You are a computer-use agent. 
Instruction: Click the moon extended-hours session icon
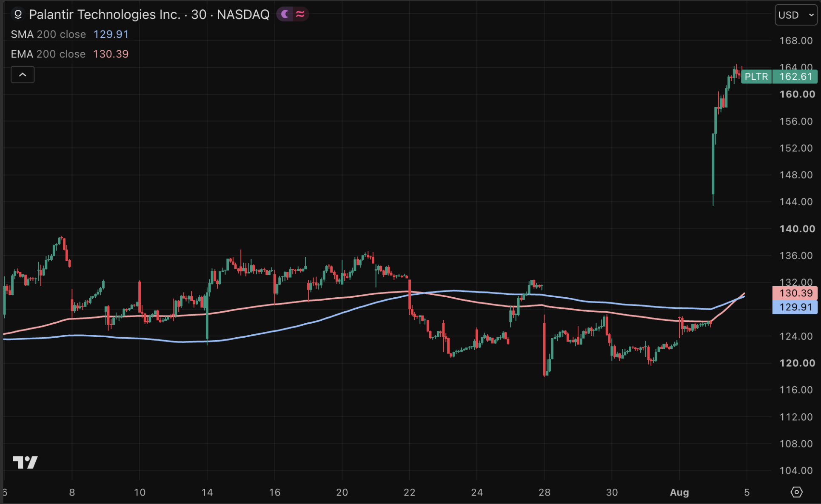(x=285, y=14)
